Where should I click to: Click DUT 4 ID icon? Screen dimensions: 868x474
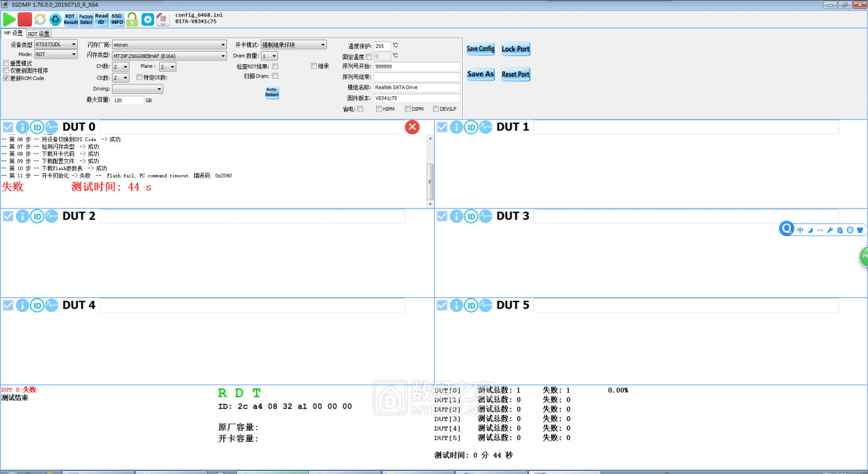(37, 305)
